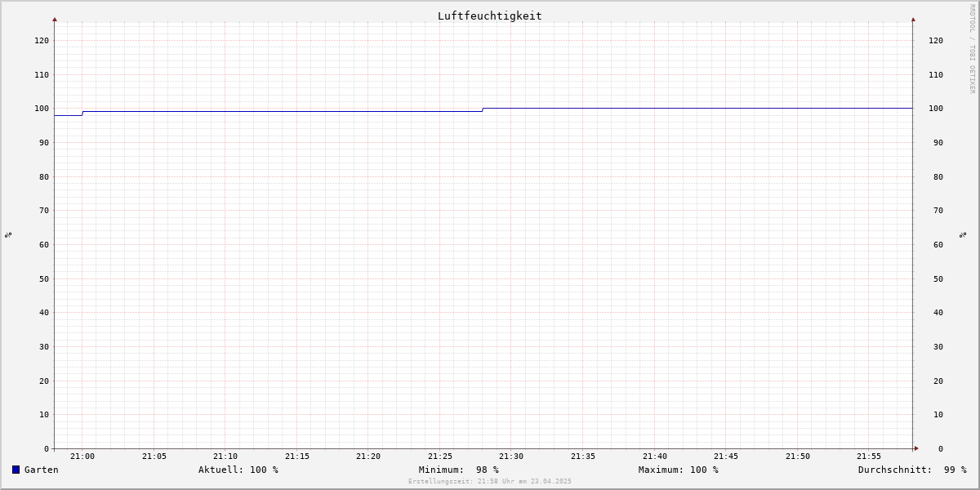Screen dimensions: 980x490
Task: Click the Erstellungszeit timestamp footer text
Action: (x=490, y=482)
